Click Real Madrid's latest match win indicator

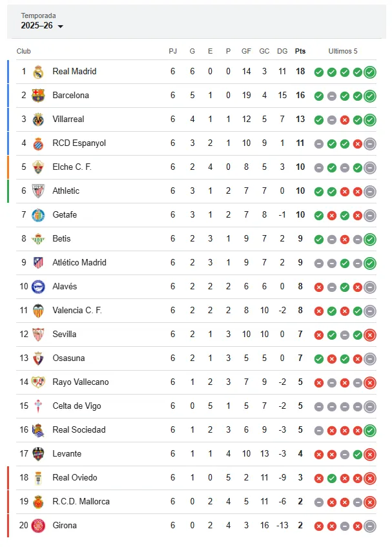369,72
